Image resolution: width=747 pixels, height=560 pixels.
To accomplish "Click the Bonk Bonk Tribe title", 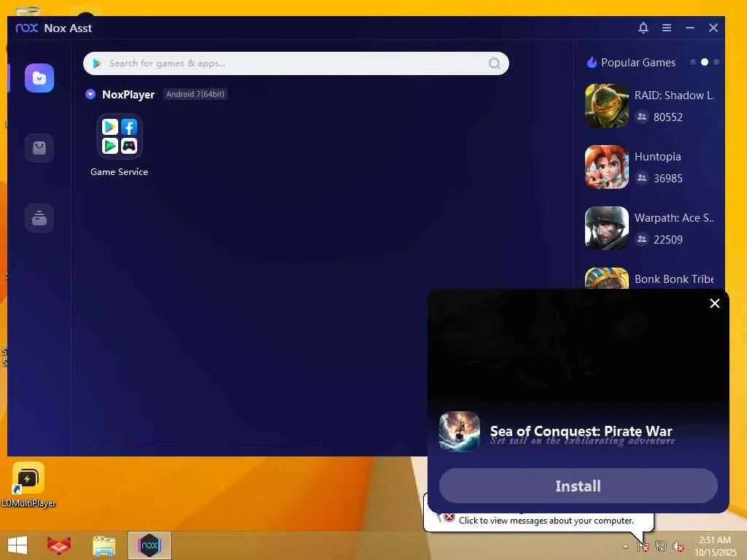I will click(x=673, y=279).
